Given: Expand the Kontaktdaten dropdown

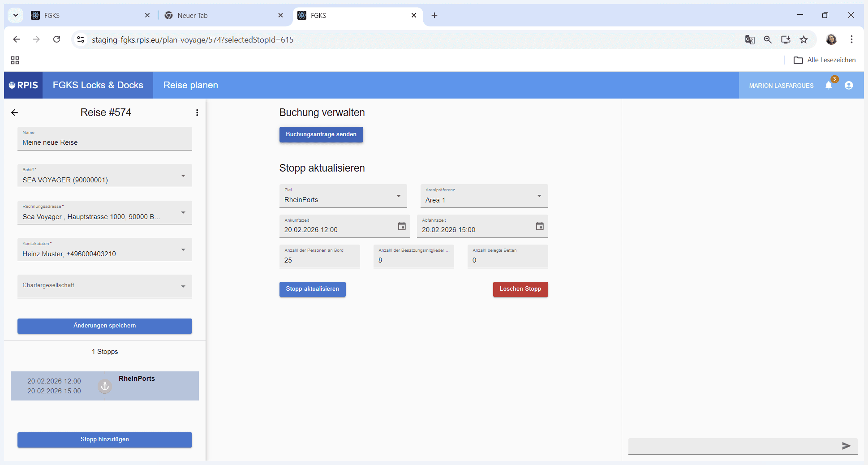Looking at the screenshot, I should pos(105,250).
